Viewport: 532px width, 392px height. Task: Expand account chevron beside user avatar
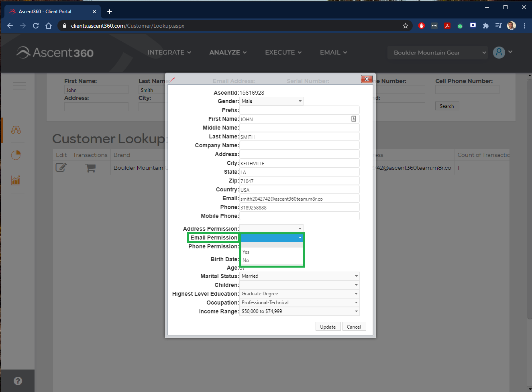(510, 52)
